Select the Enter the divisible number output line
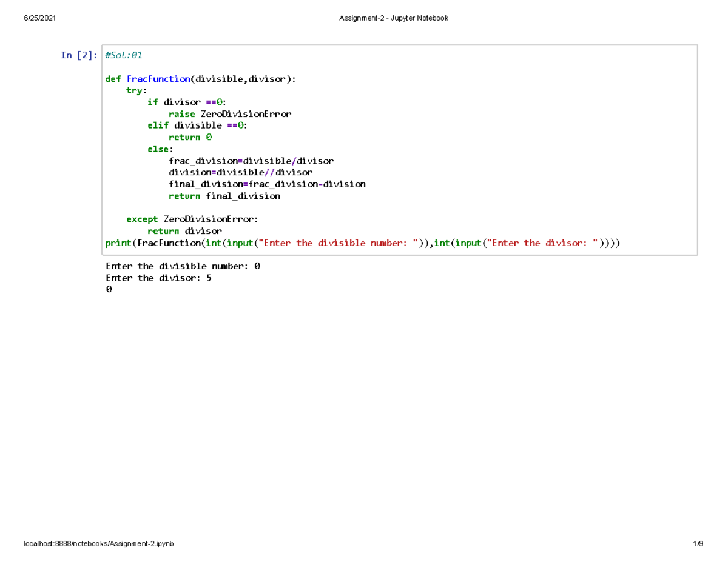Viewport: 728px width, 562px height. point(182,266)
